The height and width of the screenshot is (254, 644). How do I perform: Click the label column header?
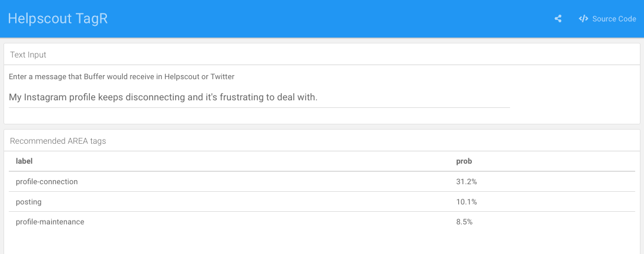(x=24, y=161)
